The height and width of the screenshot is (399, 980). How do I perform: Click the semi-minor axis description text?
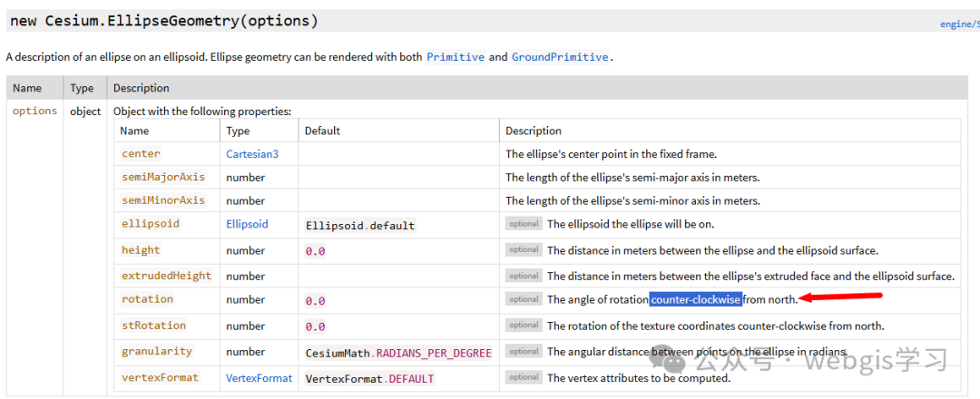click(x=632, y=201)
